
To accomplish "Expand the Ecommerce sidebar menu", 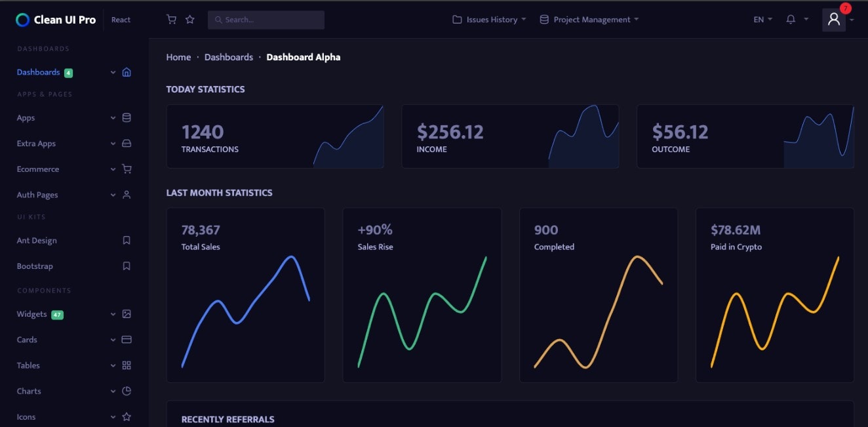I will pyautogui.click(x=38, y=169).
